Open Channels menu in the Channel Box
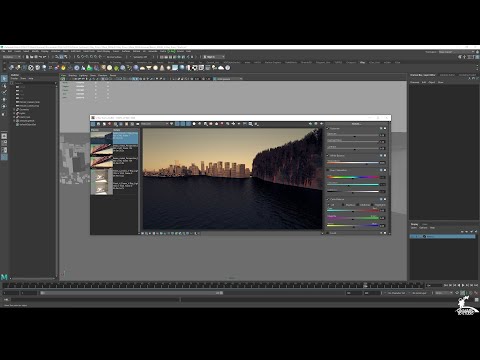This screenshot has width=480, height=360. click(x=414, y=82)
